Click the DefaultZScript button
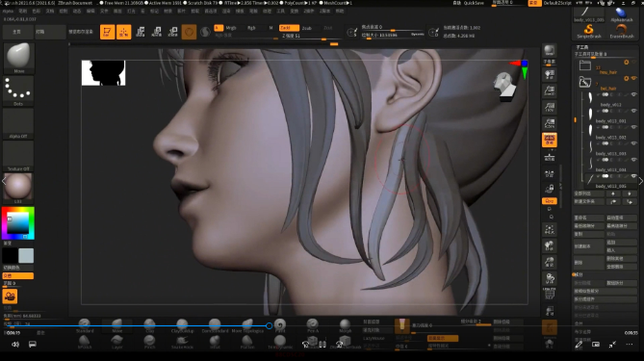The image size is (644, 361). pyautogui.click(x=557, y=3)
